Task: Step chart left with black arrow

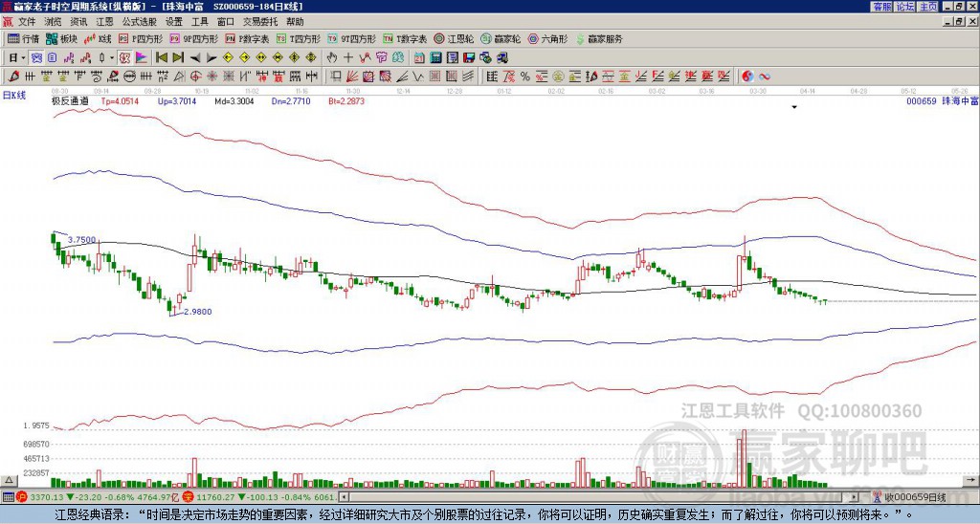Action: click(195, 57)
